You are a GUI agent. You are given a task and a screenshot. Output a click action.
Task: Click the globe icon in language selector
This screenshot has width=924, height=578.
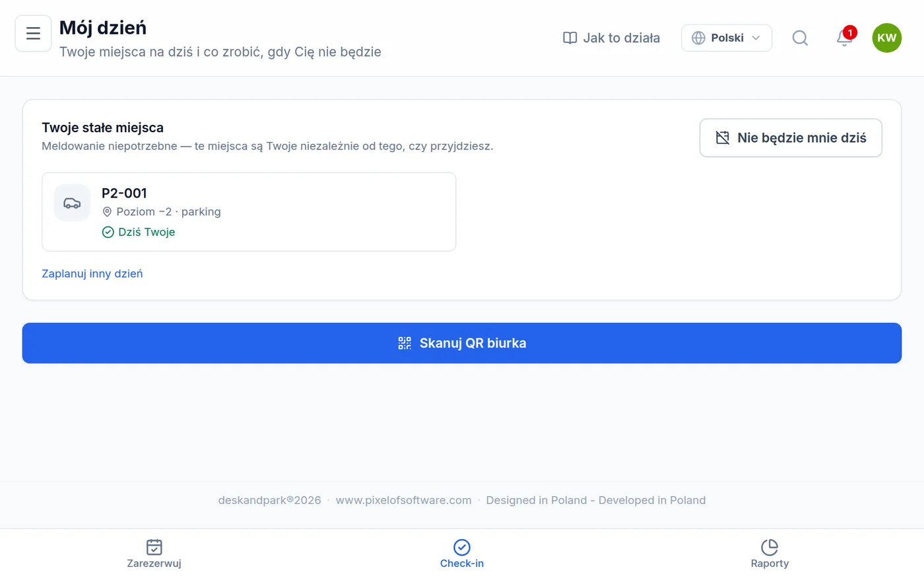[698, 38]
